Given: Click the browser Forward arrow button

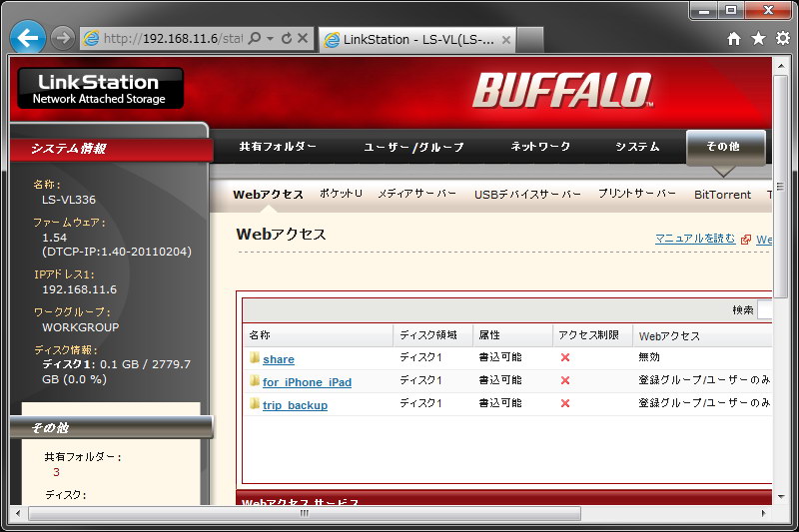Looking at the screenshot, I should coord(63,38).
